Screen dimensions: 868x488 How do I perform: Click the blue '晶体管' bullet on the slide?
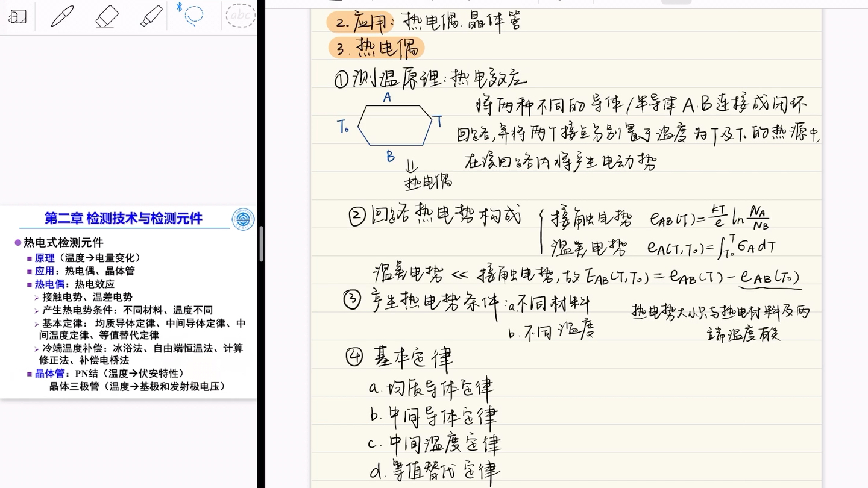(49, 374)
